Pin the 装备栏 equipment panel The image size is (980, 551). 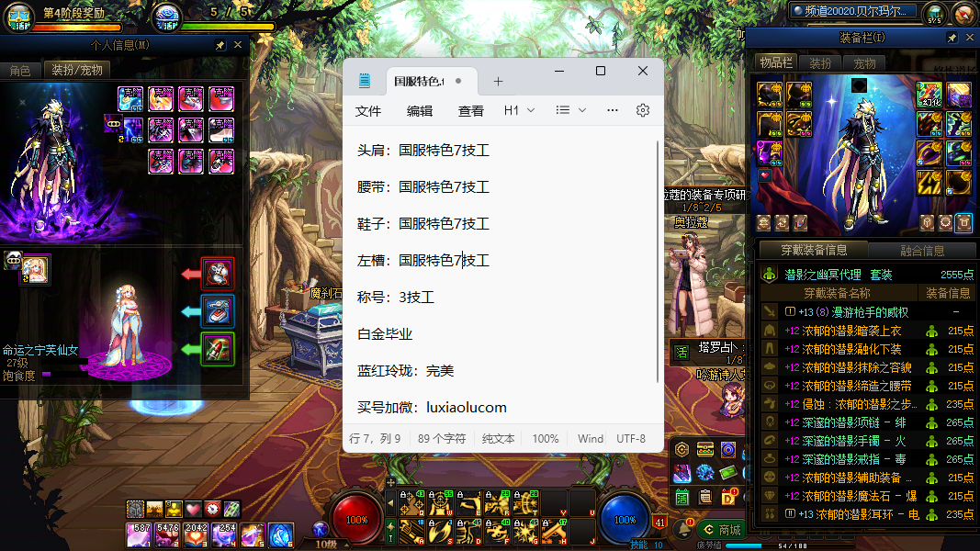(952, 38)
